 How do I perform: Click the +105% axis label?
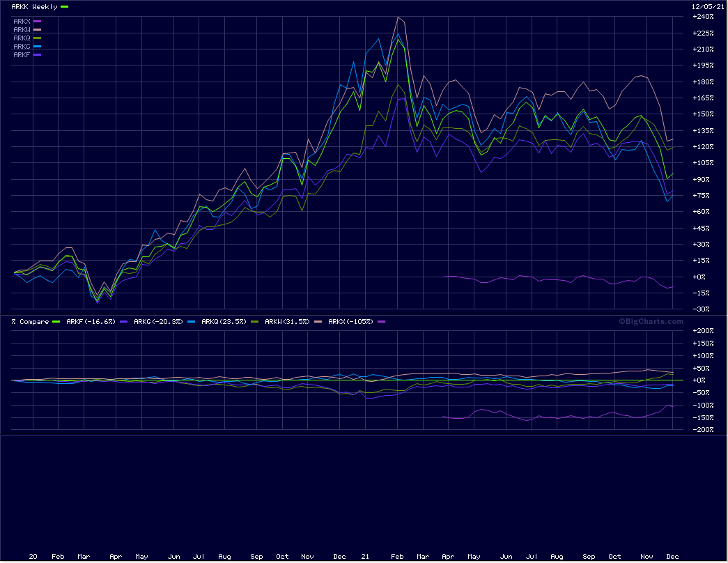(x=703, y=163)
